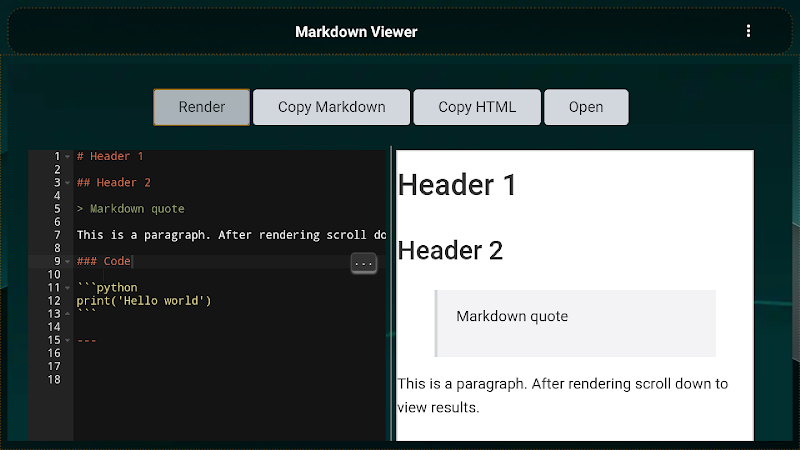Image resolution: width=800 pixels, height=450 pixels.
Task: Click the 'Markdown Viewer' title
Action: (x=356, y=32)
